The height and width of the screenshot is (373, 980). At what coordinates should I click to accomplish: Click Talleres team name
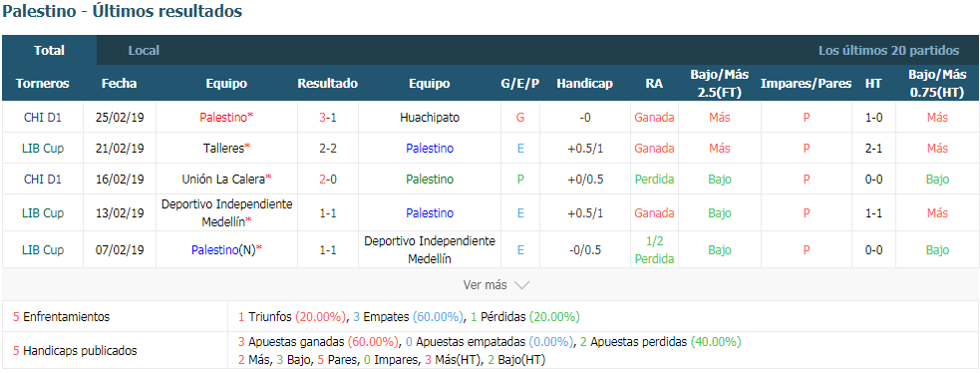click(x=223, y=148)
